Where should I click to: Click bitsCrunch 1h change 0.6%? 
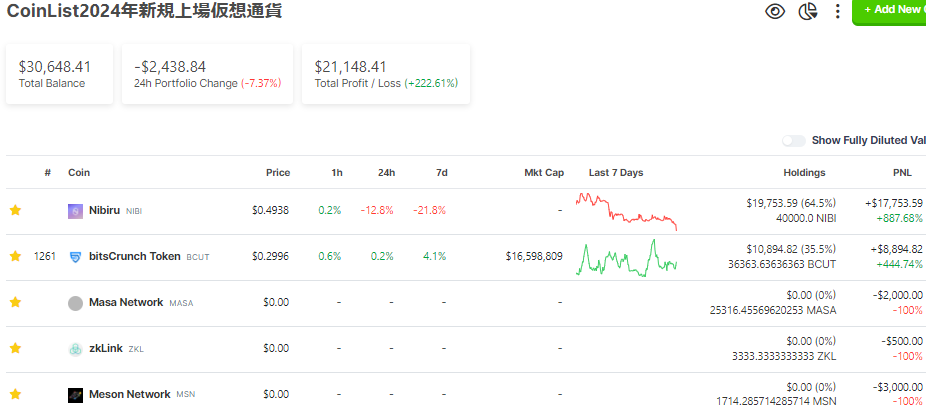coord(330,256)
